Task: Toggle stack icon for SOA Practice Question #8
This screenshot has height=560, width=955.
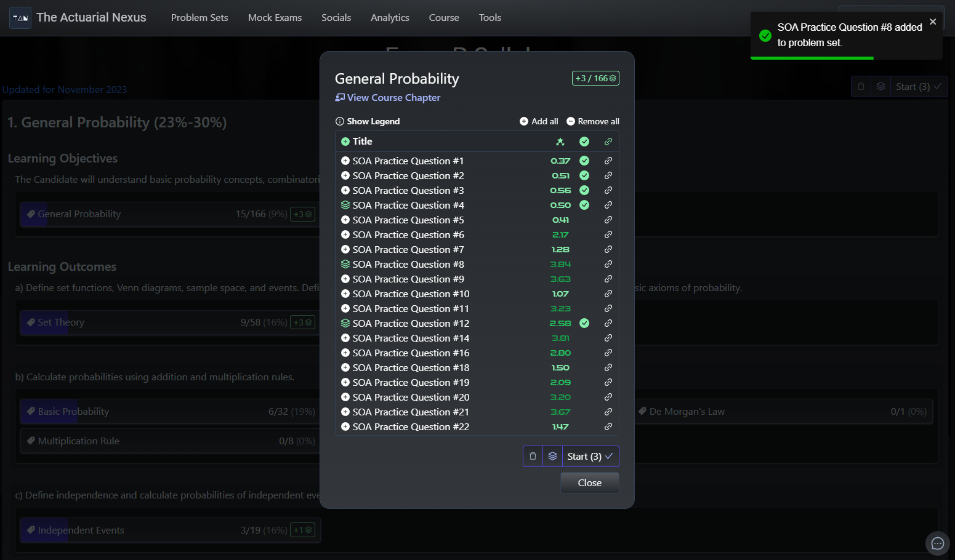Action: point(345,264)
